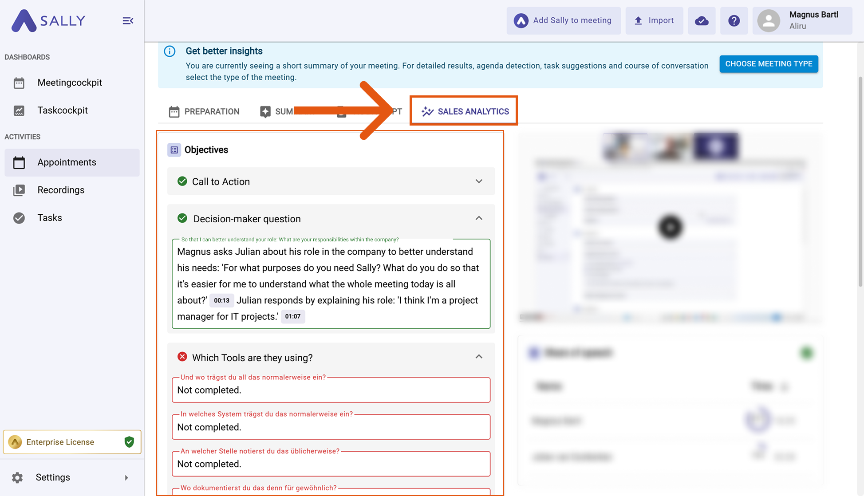Open Magnus Bartl user profile
Image resolution: width=864 pixels, height=504 pixels.
[802, 20]
